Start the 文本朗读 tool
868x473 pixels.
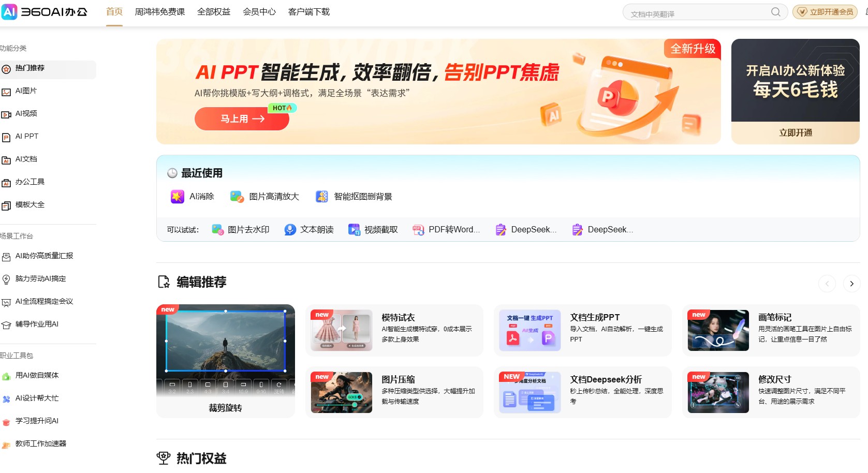click(x=308, y=230)
